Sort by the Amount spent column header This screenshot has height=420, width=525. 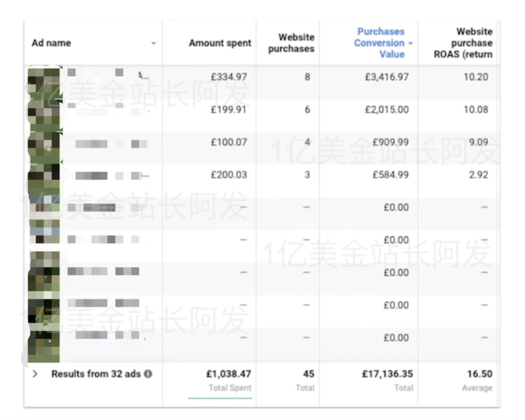pyautogui.click(x=220, y=43)
